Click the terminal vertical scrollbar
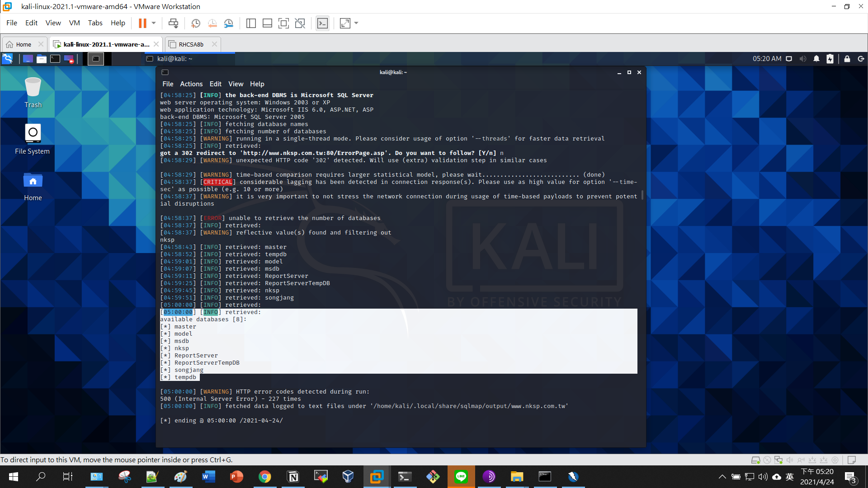Screen dimensions: 868x488 pyautogui.click(x=642, y=195)
